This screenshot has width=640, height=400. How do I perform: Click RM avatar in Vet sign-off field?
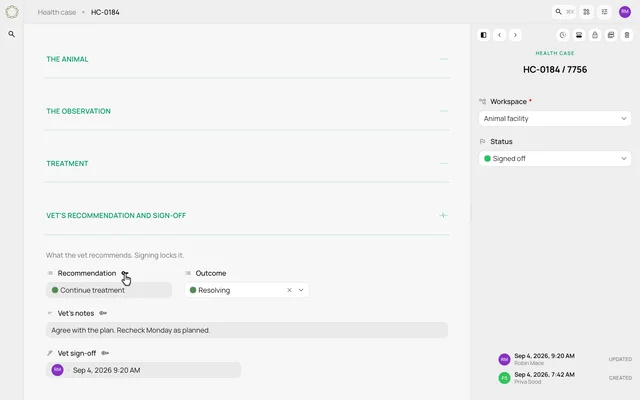tap(58, 370)
